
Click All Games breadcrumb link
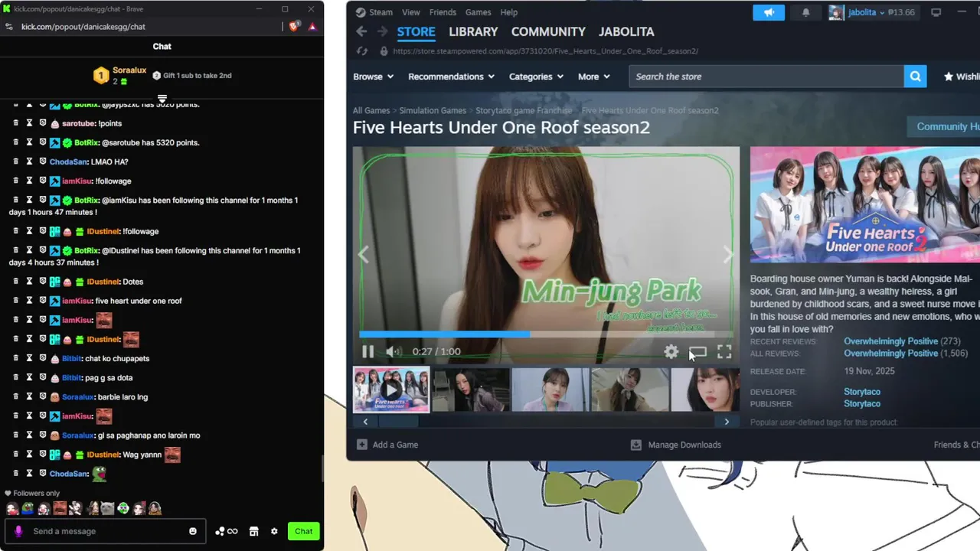click(371, 110)
